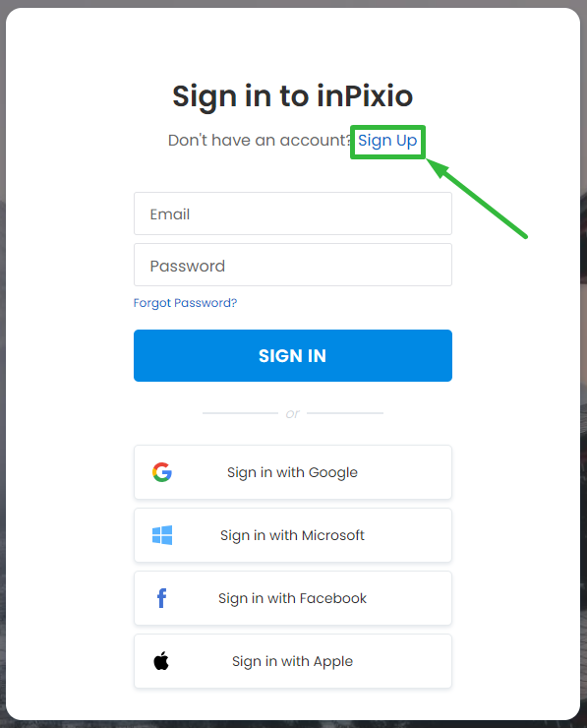
Task: Open the Sign Up link
Action: 387,141
